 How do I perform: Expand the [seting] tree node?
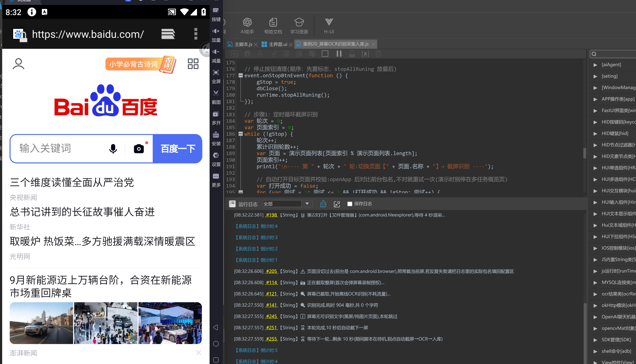(x=595, y=76)
